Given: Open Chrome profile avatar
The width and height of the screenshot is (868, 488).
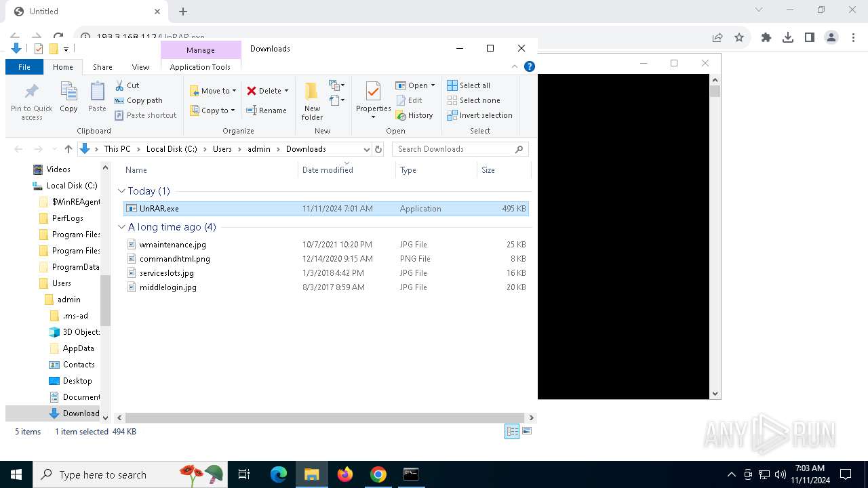Looking at the screenshot, I should point(831,38).
